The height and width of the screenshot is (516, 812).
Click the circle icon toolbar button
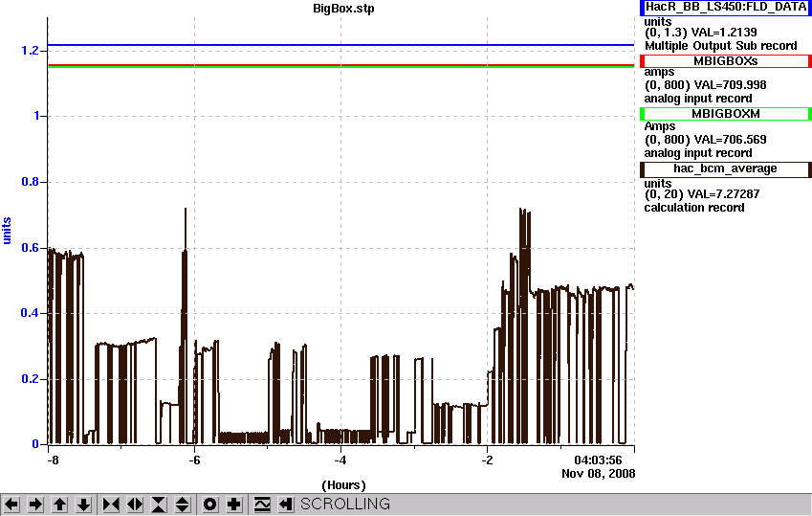click(x=209, y=505)
